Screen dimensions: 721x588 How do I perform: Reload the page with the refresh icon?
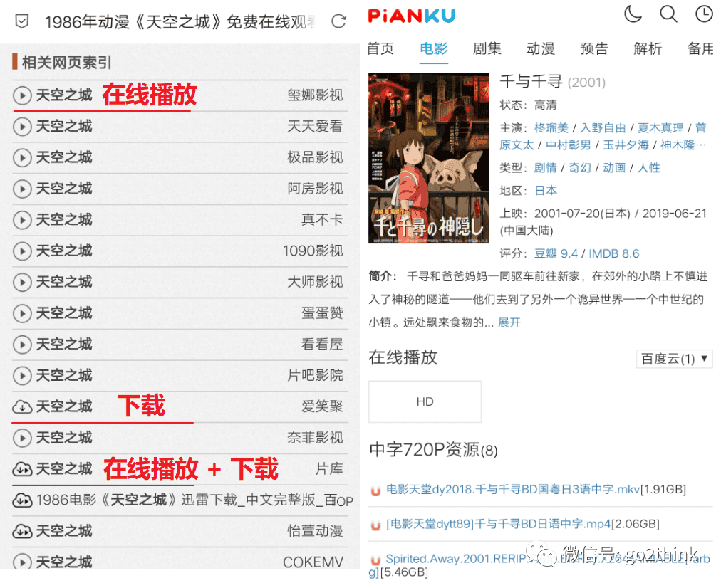[338, 21]
